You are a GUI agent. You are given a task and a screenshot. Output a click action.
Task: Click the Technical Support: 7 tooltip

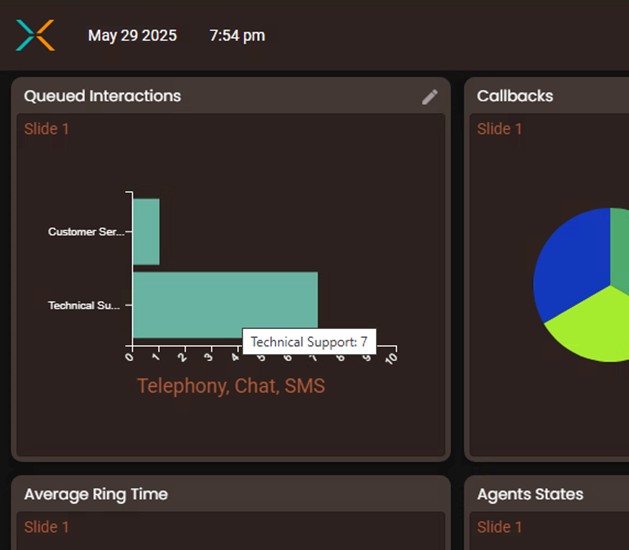[309, 342]
